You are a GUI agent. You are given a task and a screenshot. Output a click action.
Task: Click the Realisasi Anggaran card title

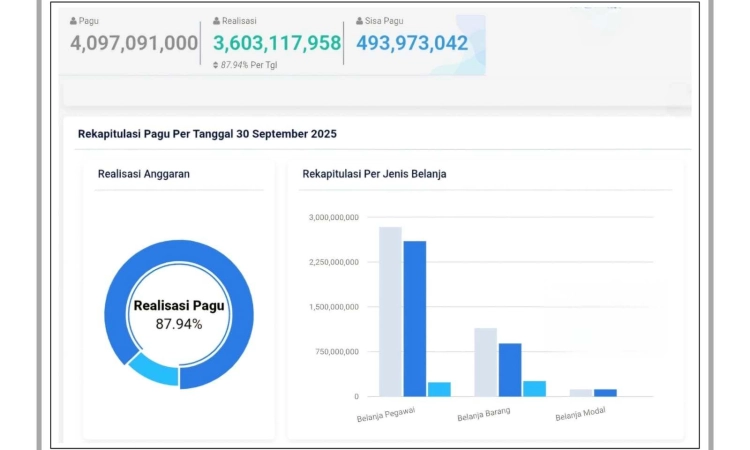coord(144,174)
